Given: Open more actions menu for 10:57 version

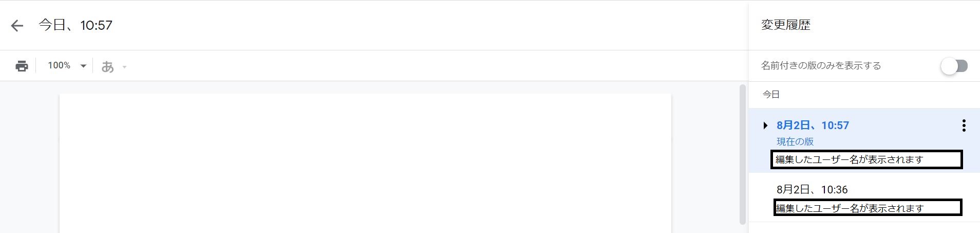Looking at the screenshot, I should tap(964, 126).
